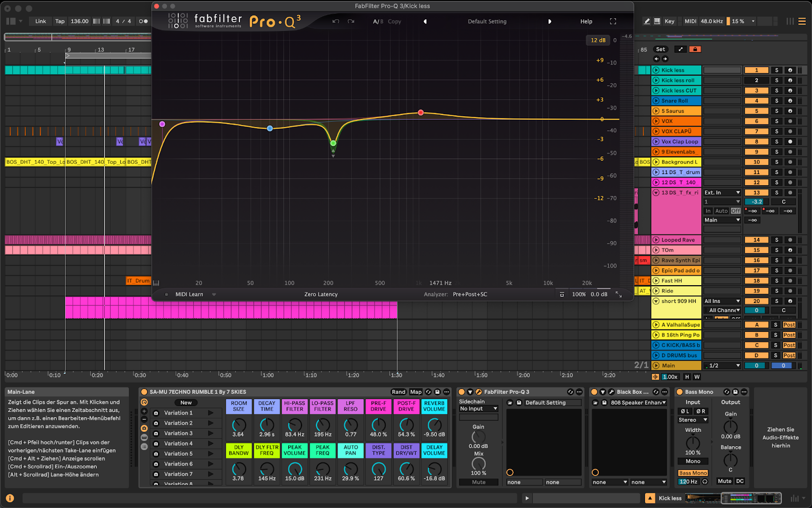Screen dimensions: 812x508
Task: Click the previous locator arrow under Set
Action: (656, 59)
